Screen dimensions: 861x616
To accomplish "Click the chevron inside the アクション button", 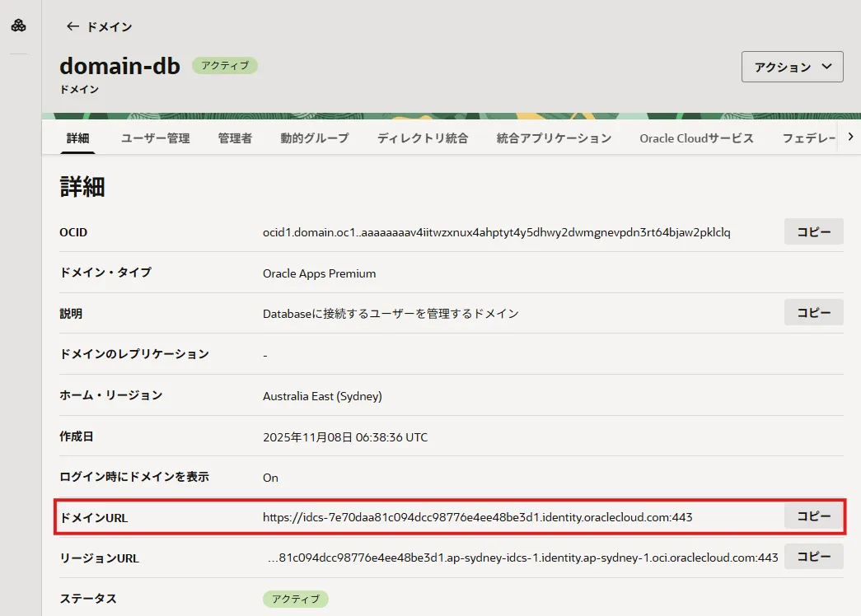I will [x=826, y=67].
